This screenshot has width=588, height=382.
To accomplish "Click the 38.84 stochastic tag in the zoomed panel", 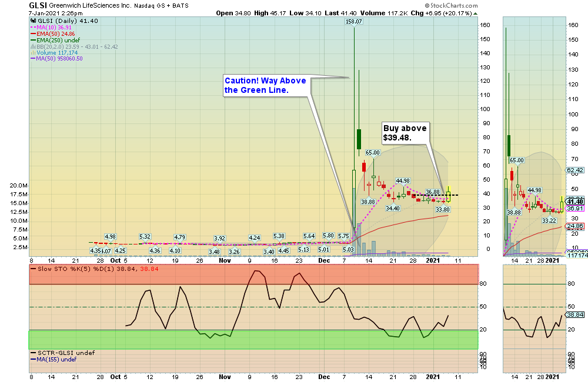I will [x=575, y=315].
